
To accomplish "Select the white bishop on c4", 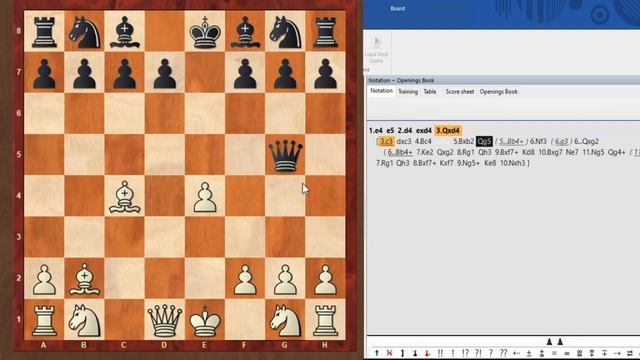I will click(124, 196).
